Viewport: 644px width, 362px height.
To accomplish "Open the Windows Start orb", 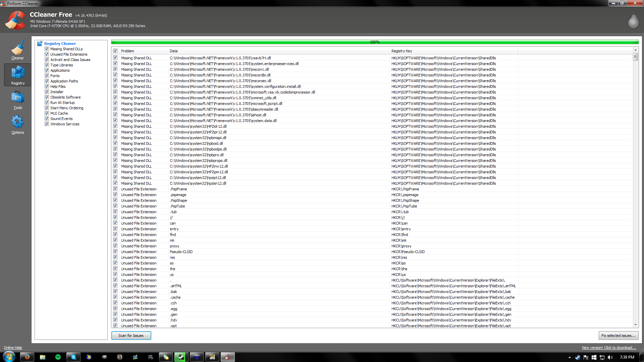I will (x=9, y=357).
